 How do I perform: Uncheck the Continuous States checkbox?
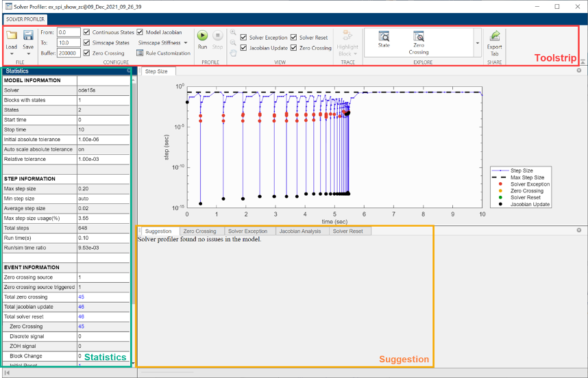(x=86, y=32)
